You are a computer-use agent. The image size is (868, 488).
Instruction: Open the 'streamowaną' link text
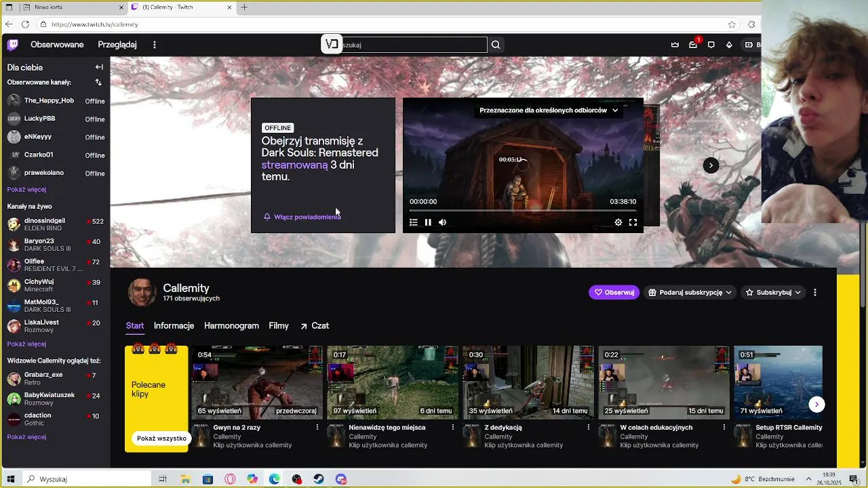(294, 165)
